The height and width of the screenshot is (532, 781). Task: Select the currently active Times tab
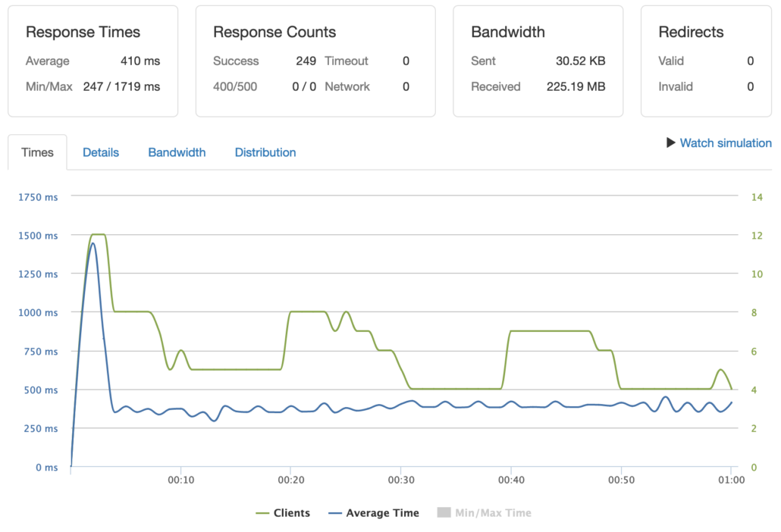click(x=37, y=152)
